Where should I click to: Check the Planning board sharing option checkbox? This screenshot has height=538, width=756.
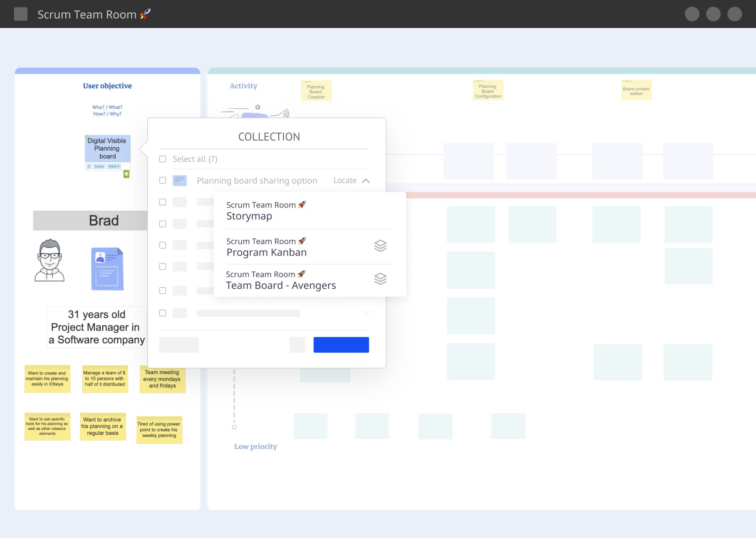coord(162,180)
